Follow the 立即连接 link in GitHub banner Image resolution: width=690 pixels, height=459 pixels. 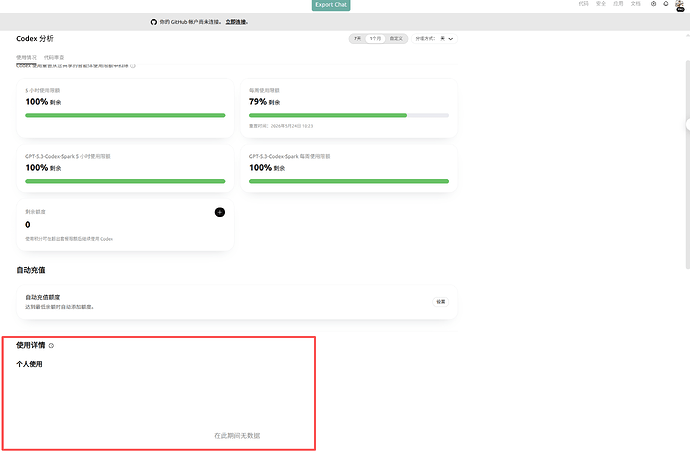[236, 22]
